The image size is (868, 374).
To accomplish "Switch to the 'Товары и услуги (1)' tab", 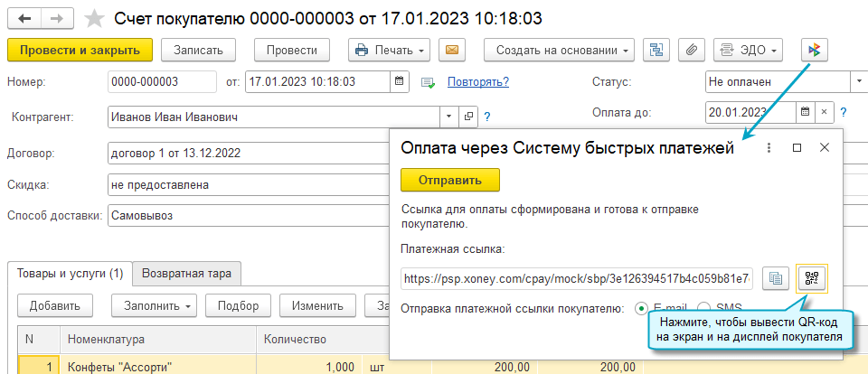I will pyautogui.click(x=70, y=274).
